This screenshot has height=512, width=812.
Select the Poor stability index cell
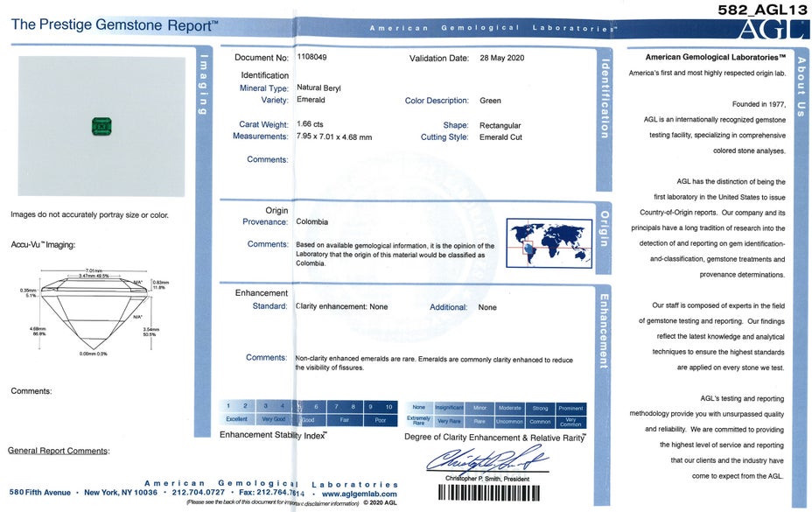pos(380,419)
